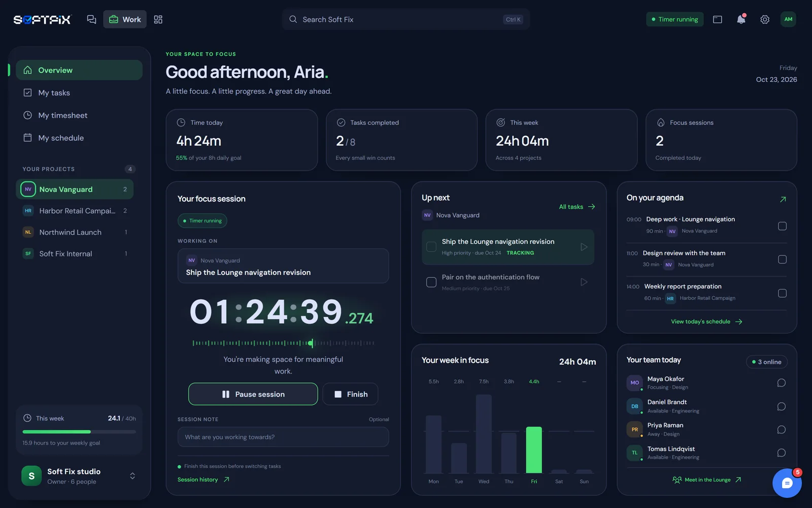Open agenda with the arrow icon
The image size is (812, 508).
[x=783, y=199]
